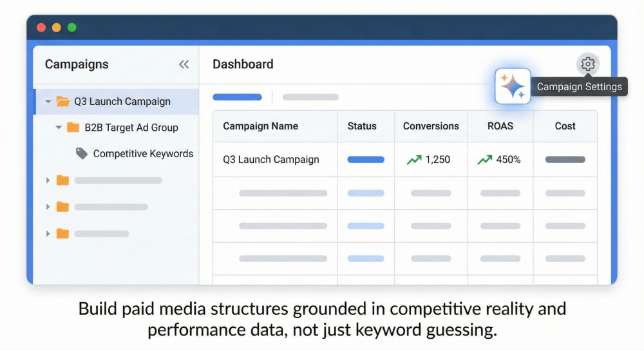Click the ROAS upward trend arrow icon
Image resolution: width=644 pixels, height=351 pixels.
pyautogui.click(x=485, y=160)
